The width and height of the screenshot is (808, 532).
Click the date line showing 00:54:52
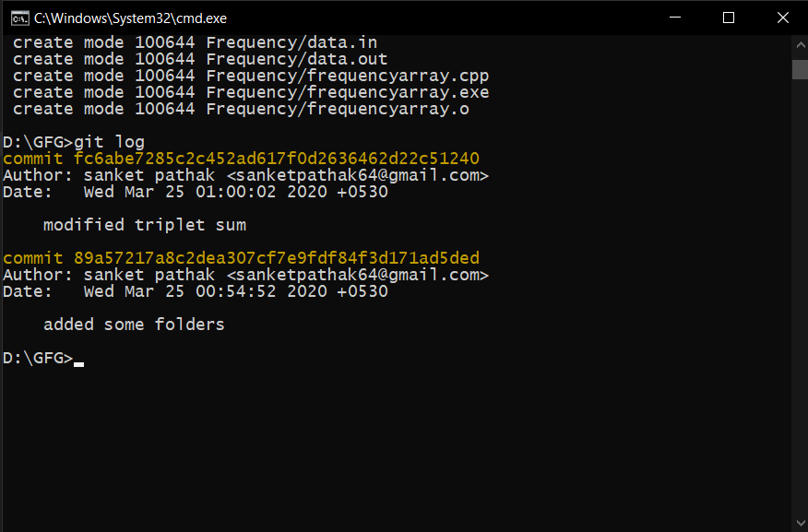(196, 291)
